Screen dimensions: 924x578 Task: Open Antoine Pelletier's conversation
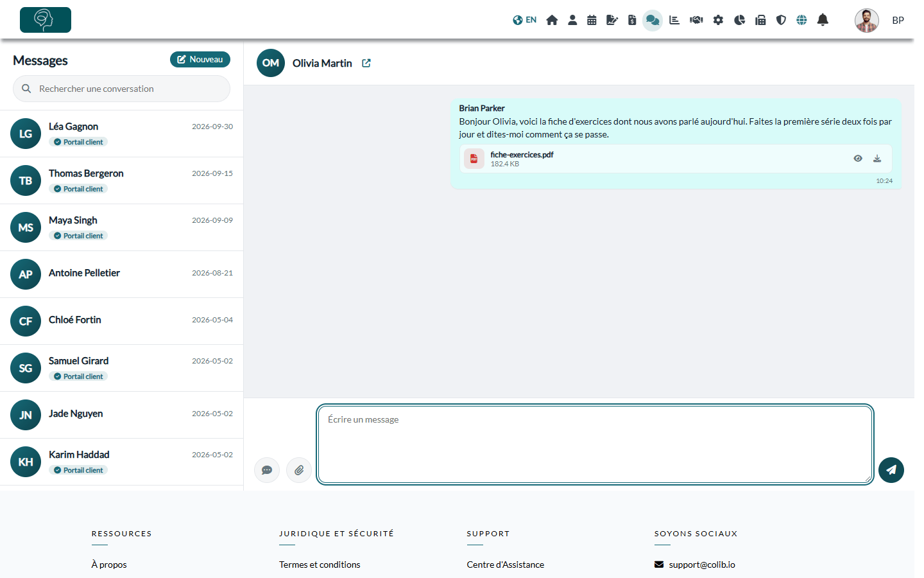(121, 274)
